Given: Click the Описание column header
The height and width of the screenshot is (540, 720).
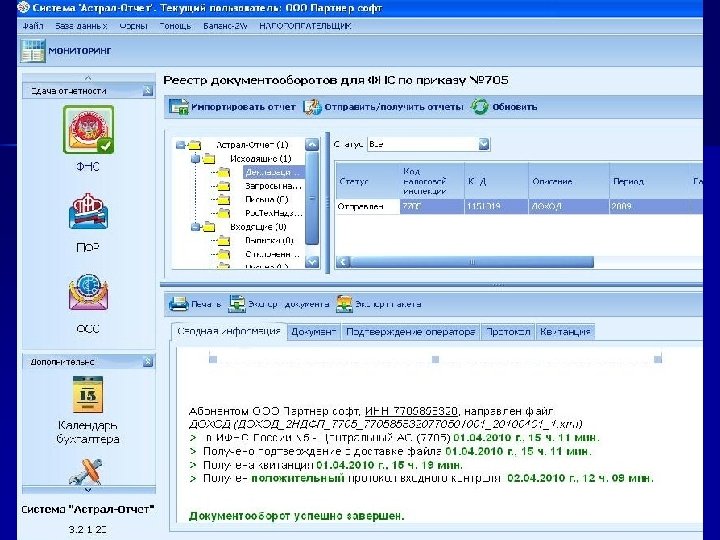Looking at the screenshot, I should 569,181.
